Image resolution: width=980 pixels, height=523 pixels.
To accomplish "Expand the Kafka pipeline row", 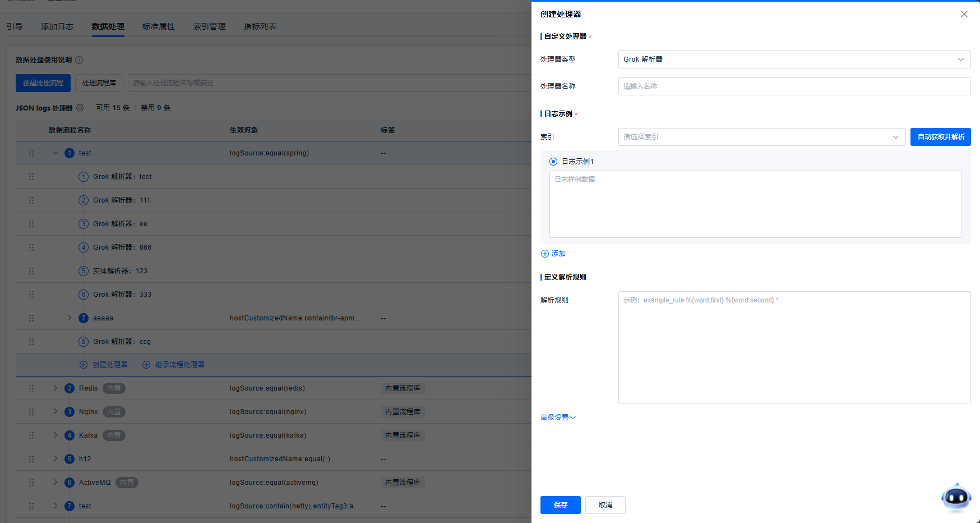I will pyautogui.click(x=56, y=435).
